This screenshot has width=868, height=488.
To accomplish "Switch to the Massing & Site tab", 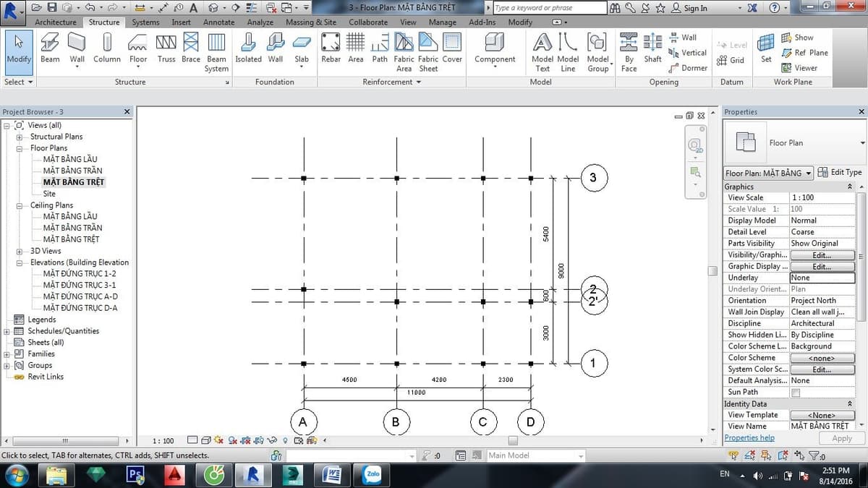I will (x=311, y=22).
